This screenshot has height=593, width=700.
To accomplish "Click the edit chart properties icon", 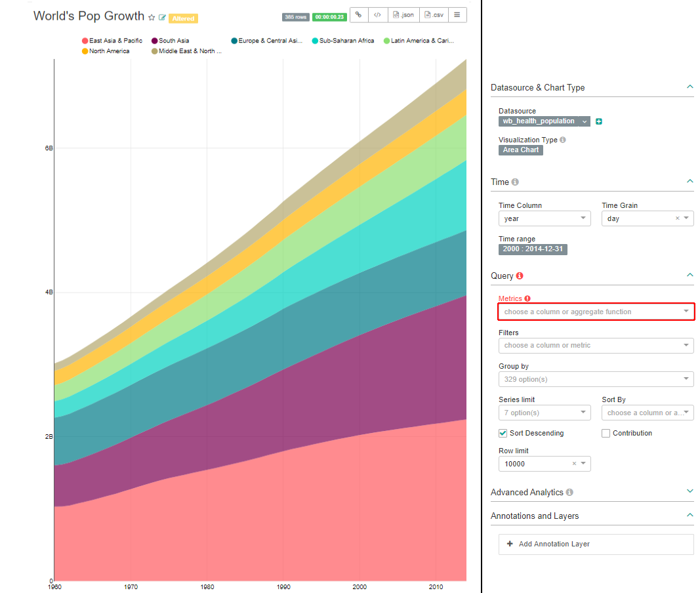I will tap(163, 18).
